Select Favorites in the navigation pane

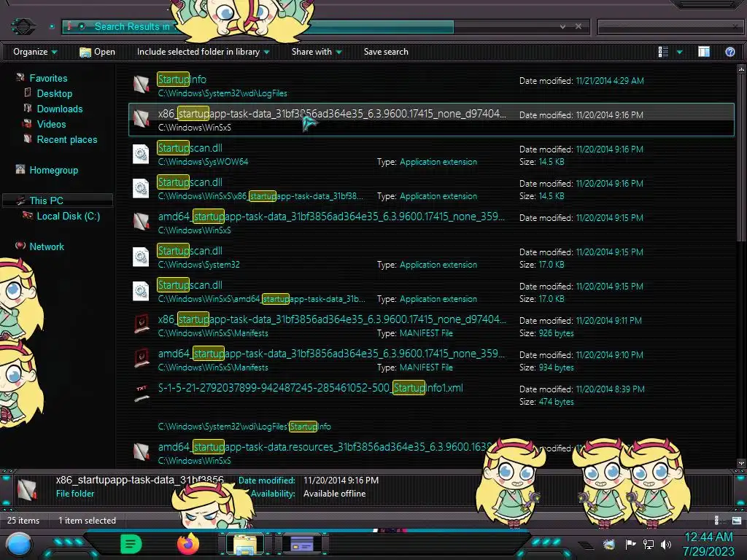click(x=48, y=78)
